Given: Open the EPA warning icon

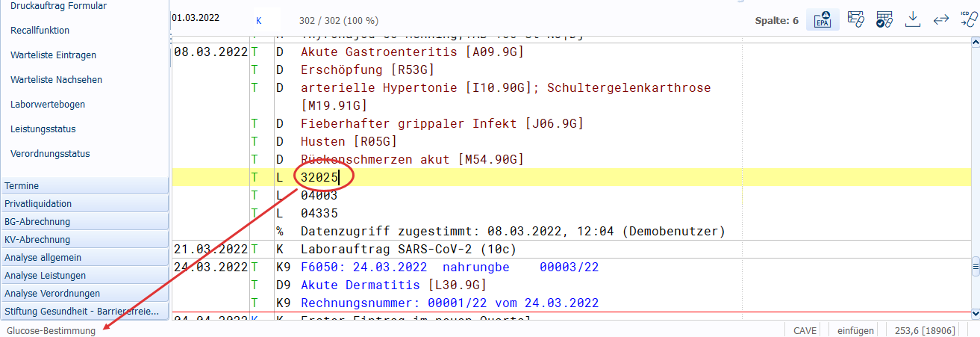Looking at the screenshot, I should [823, 19].
